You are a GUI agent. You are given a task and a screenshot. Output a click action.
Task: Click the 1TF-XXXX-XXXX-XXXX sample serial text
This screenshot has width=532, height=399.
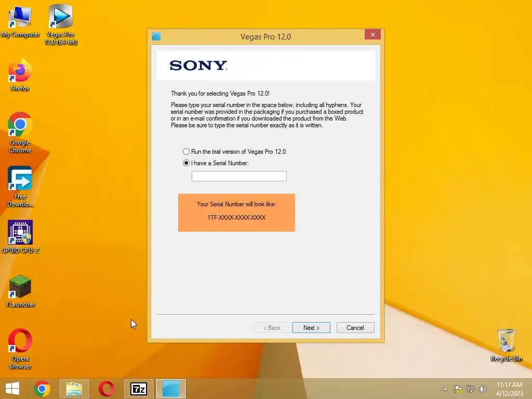(236, 218)
